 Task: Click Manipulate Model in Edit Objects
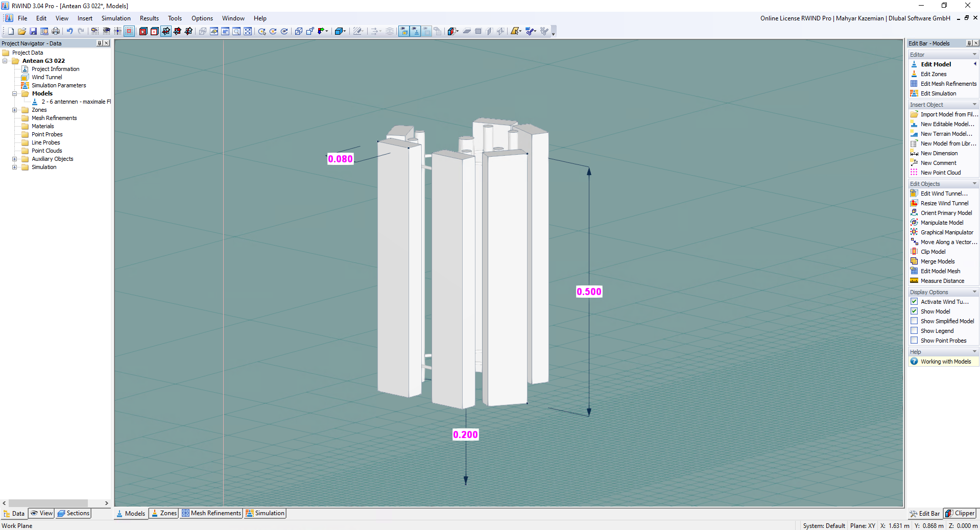(942, 223)
